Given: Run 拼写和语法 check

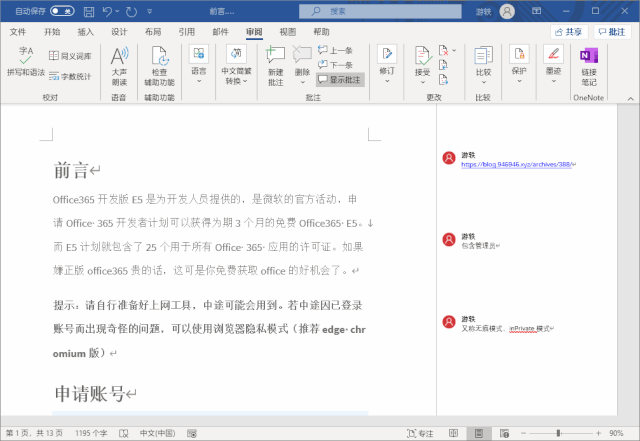Looking at the screenshot, I should point(26,62).
